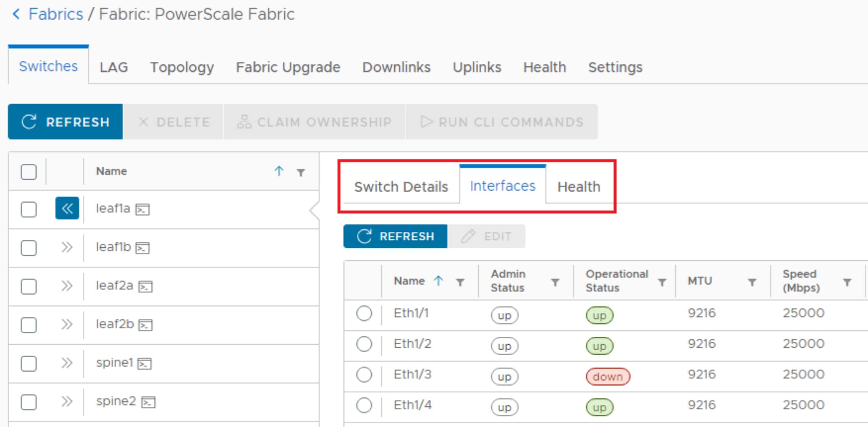
Task: Expand details for spine2
Action: pos(67,401)
